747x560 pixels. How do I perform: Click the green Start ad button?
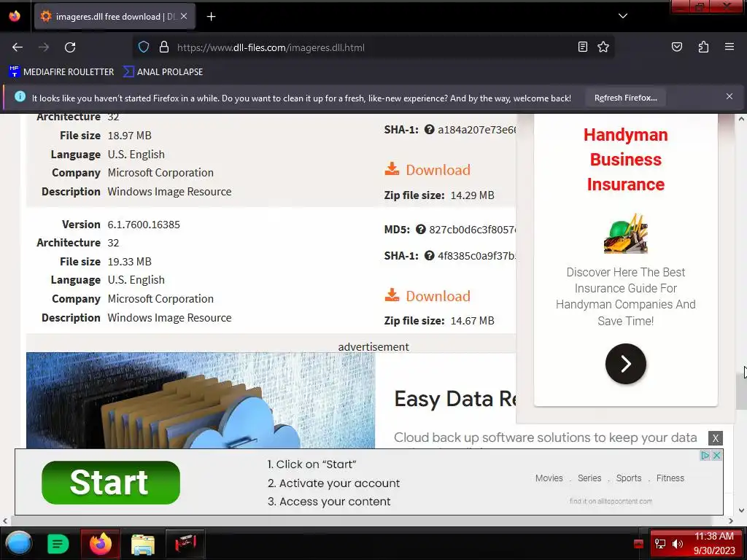tap(111, 483)
